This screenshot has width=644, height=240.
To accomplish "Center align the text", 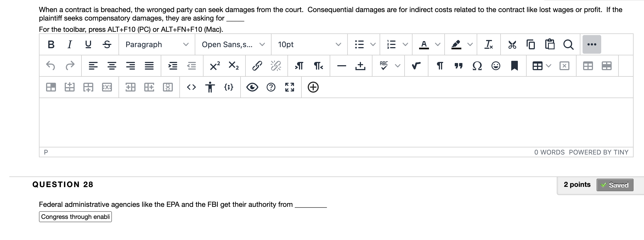I will [x=112, y=66].
